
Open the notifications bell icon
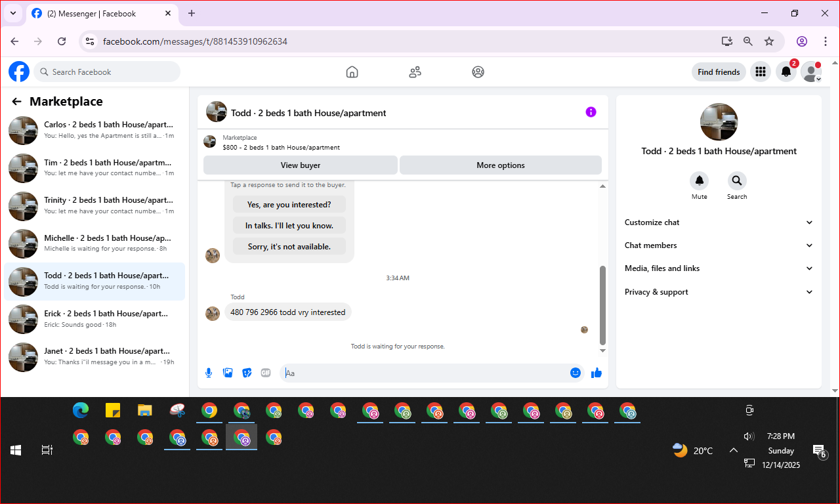[x=786, y=72]
